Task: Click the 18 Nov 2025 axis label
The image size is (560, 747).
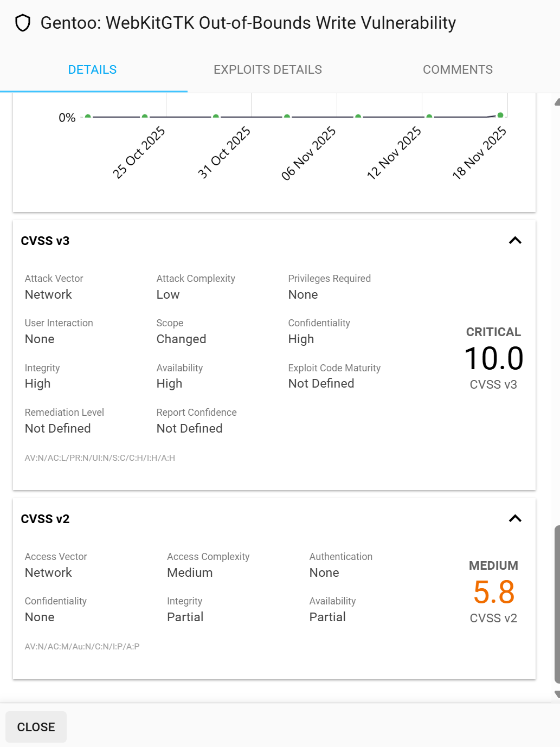Action: point(479,153)
